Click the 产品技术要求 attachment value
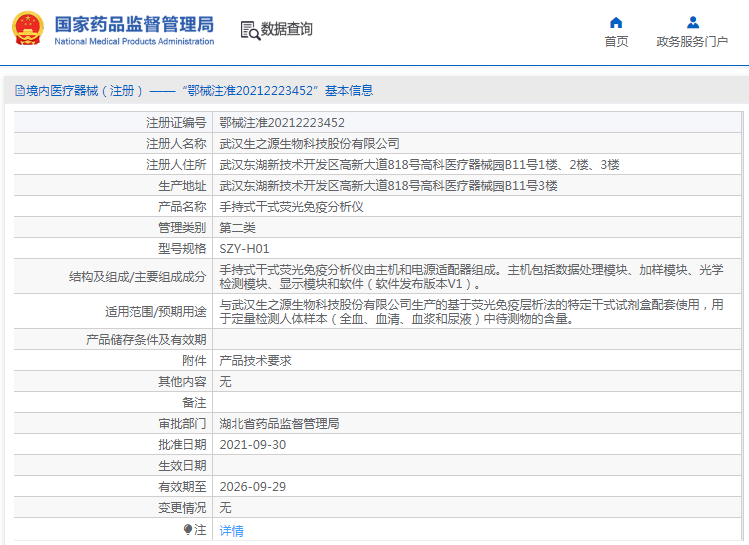 [x=255, y=361]
